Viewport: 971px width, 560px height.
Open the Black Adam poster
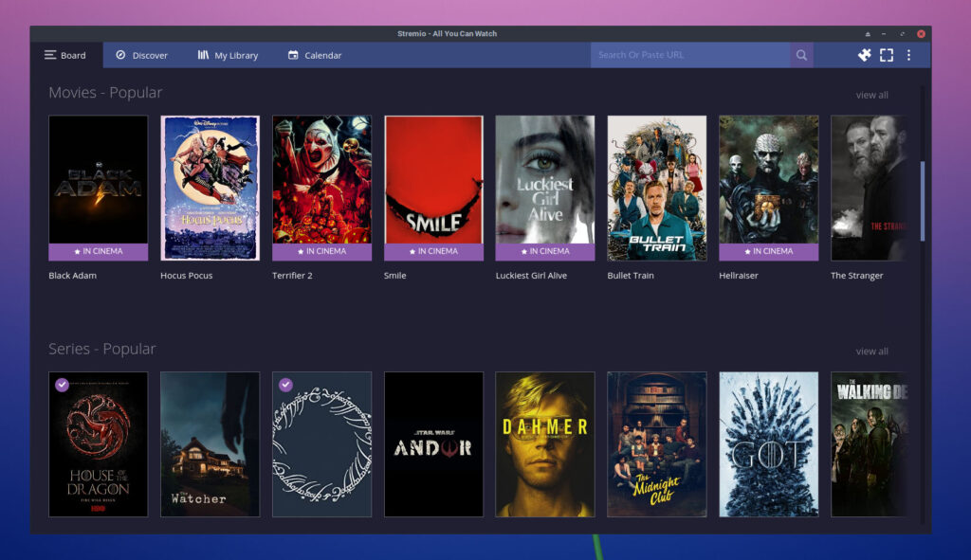(99, 188)
